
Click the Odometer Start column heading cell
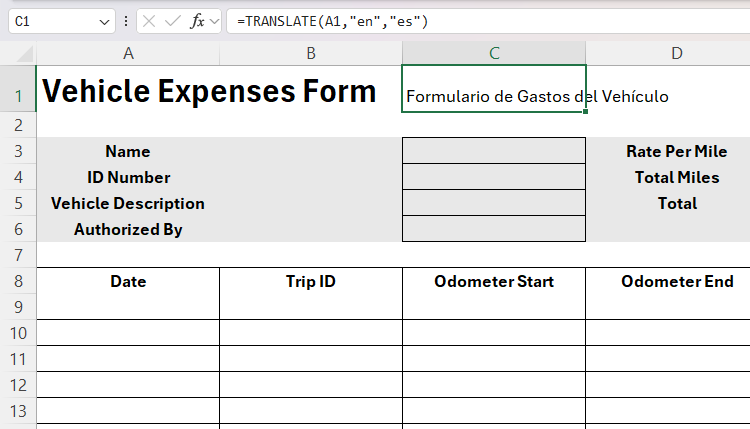pos(494,282)
